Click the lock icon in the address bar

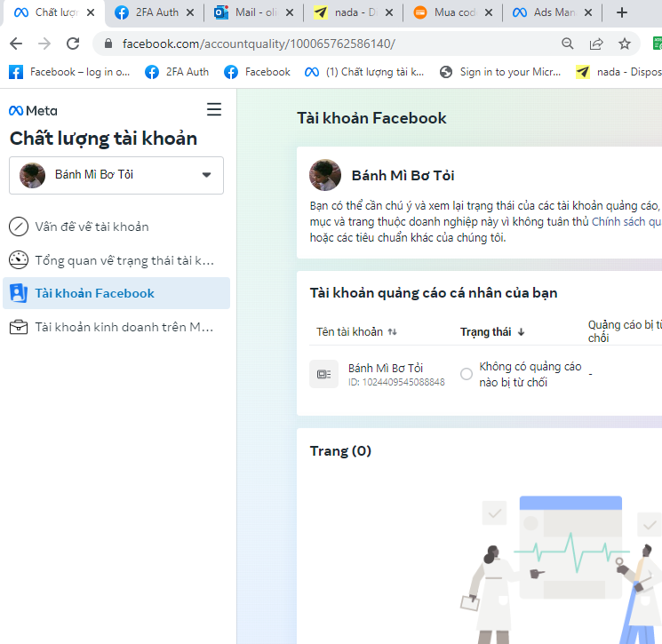pyautogui.click(x=108, y=44)
